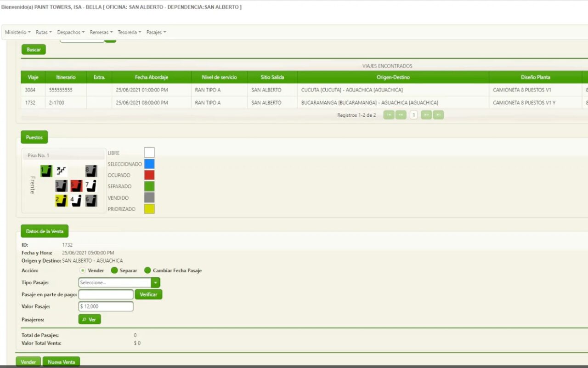This screenshot has width=588, height=368.
Task: Go to the first page of results
Action: (x=389, y=115)
